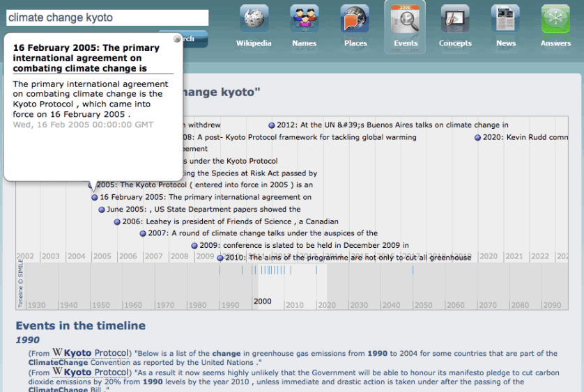Select the Events calendar icon

coord(406,19)
